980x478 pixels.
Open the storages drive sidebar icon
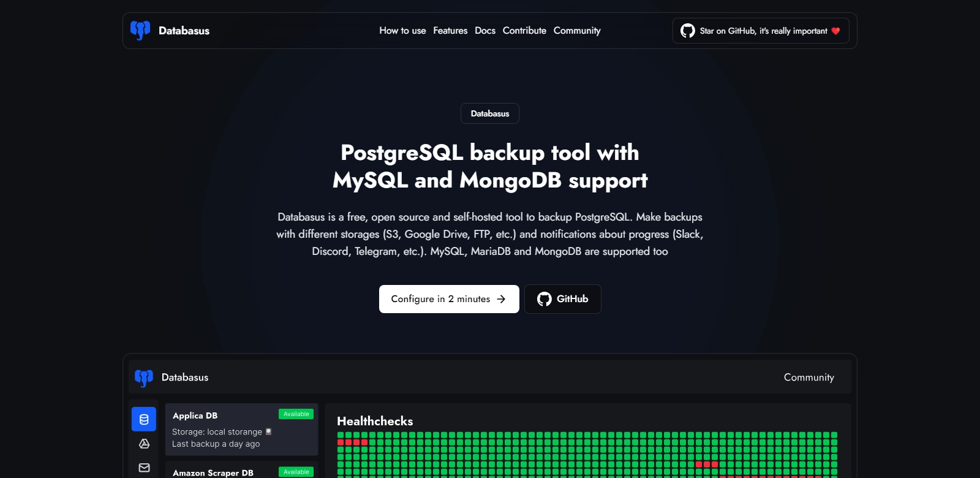point(144,444)
